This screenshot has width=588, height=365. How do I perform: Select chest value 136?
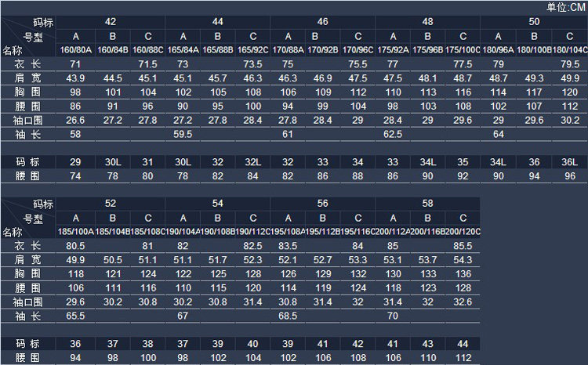point(463,274)
